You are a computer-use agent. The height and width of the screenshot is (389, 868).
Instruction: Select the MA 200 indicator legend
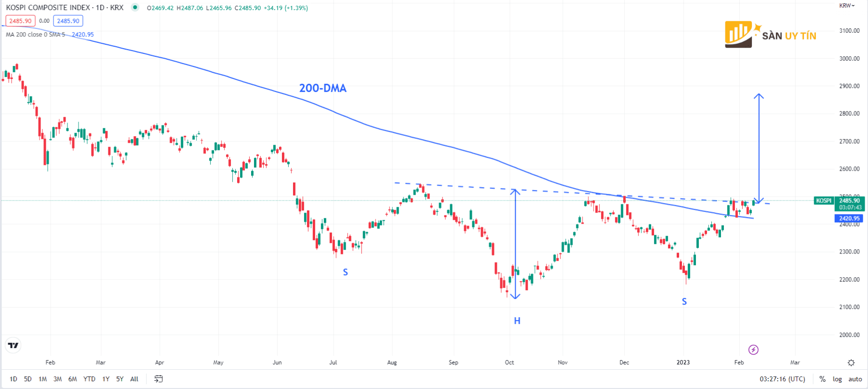pyautogui.click(x=35, y=34)
